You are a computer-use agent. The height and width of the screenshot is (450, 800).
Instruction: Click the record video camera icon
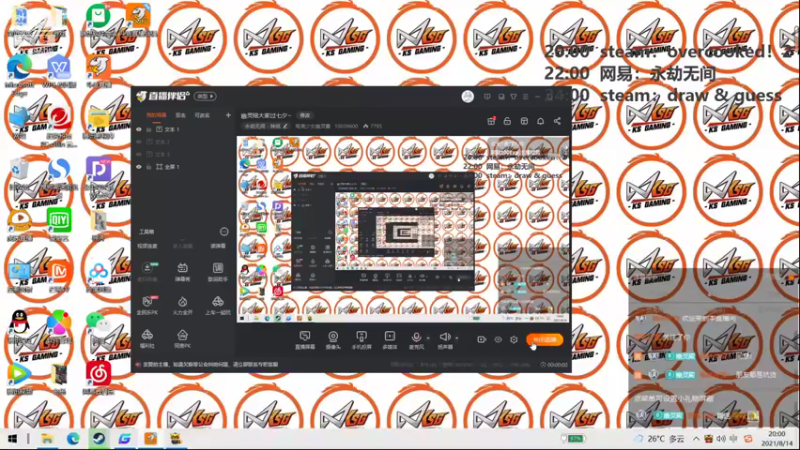481,339
